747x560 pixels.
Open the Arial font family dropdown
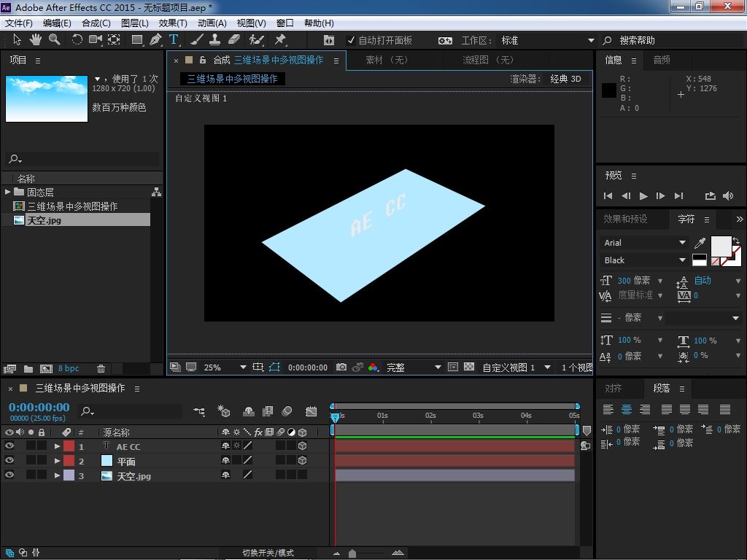pyautogui.click(x=682, y=243)
